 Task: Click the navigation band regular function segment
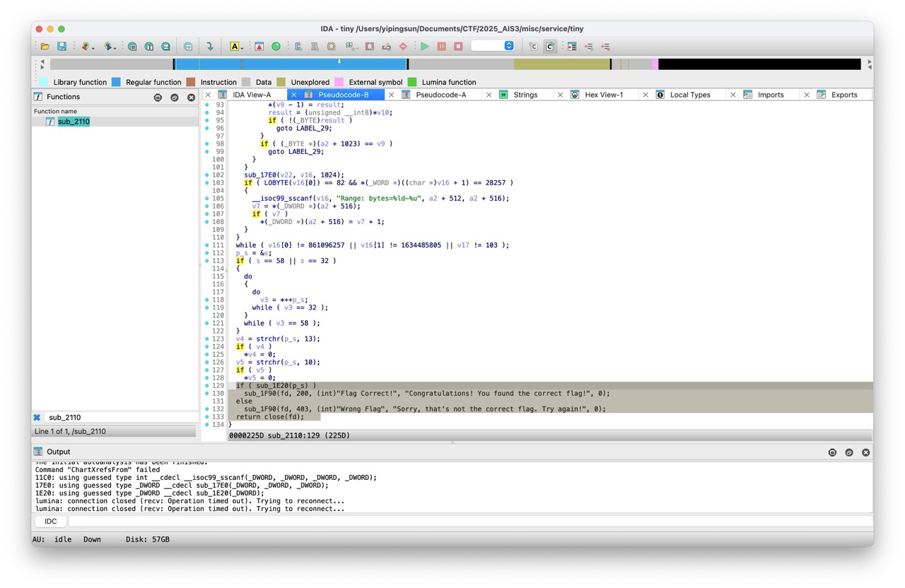tap(291, 64)
